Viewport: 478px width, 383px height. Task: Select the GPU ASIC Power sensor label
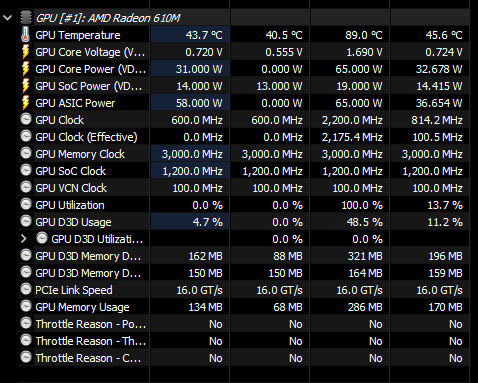coord(75,103)
